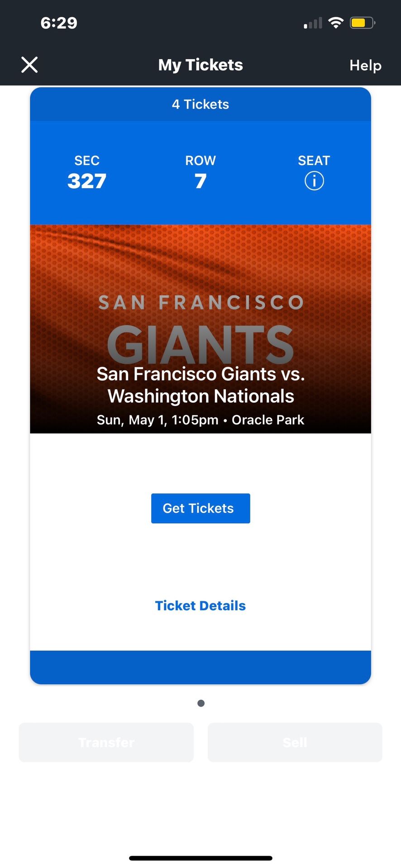Tap the row 7 label
This screenshot has height=868, width=401.
point(200,174)
